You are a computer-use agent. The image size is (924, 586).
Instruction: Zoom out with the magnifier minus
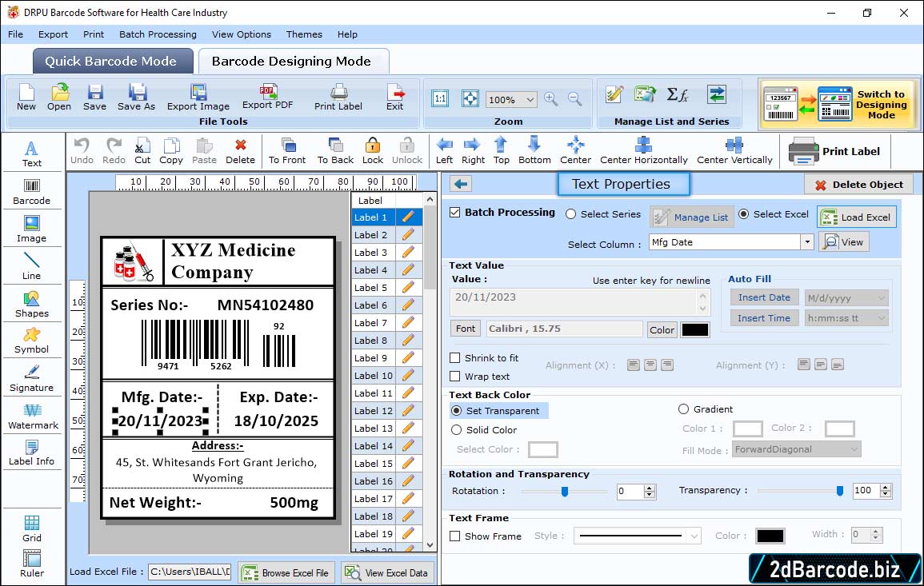pos(574,98)
